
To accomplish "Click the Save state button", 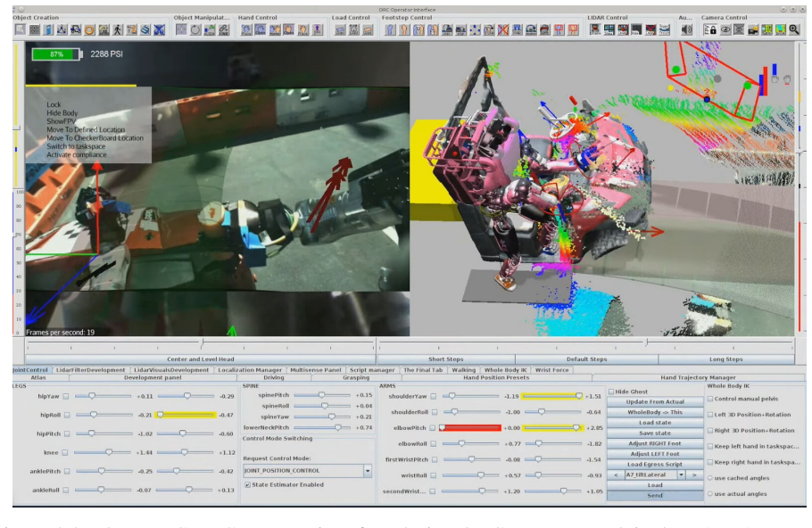I will pyautogui.click(x=655, y=433).
